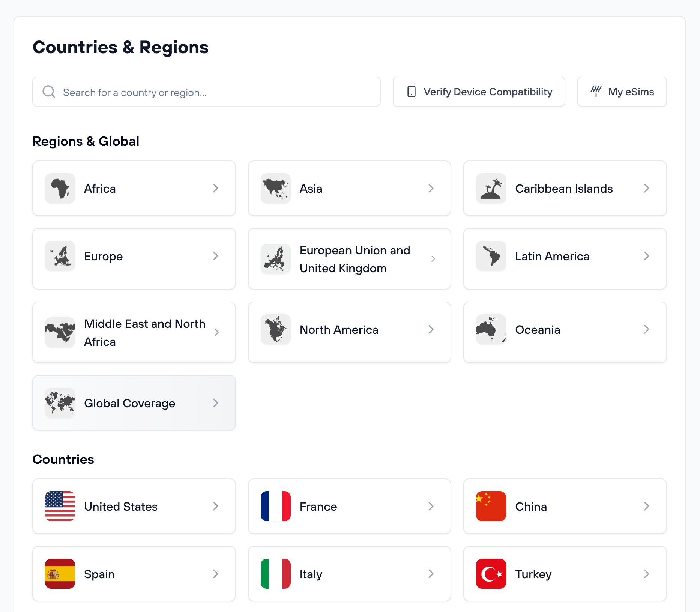Expand the North America entry via its chevron
This screenshot has width=700, height=612.
tap(431, 330)
